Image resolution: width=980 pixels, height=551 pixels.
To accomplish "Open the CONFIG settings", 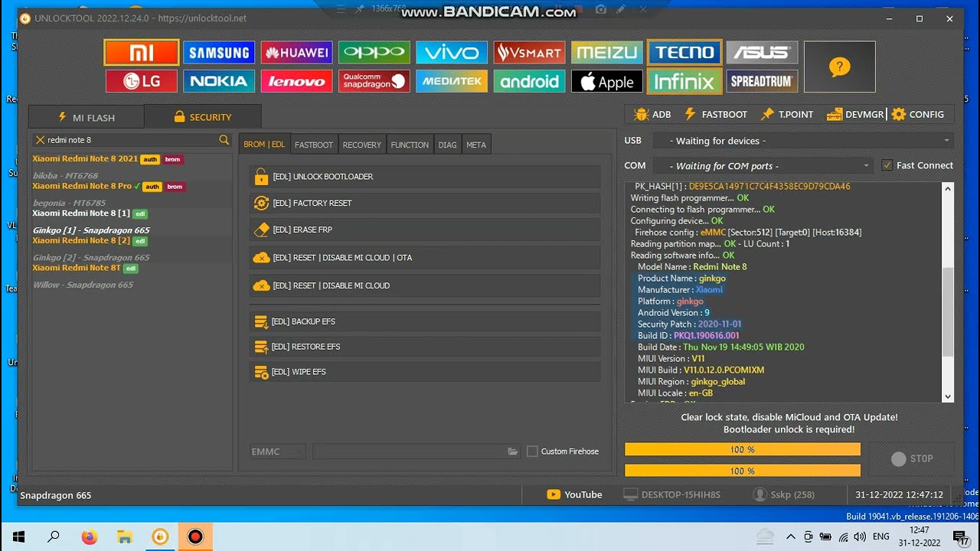I will (917, 114).
